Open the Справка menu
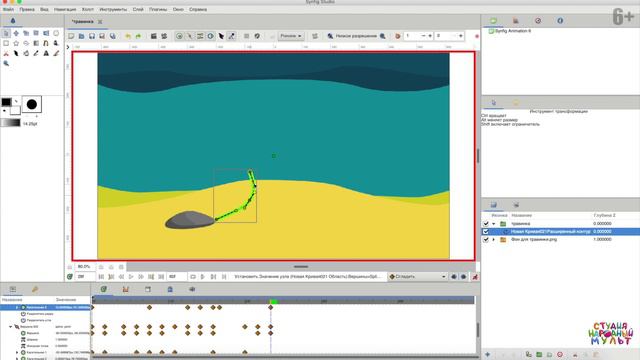This screenshot has height=360, width=640. tap(198, 9)
